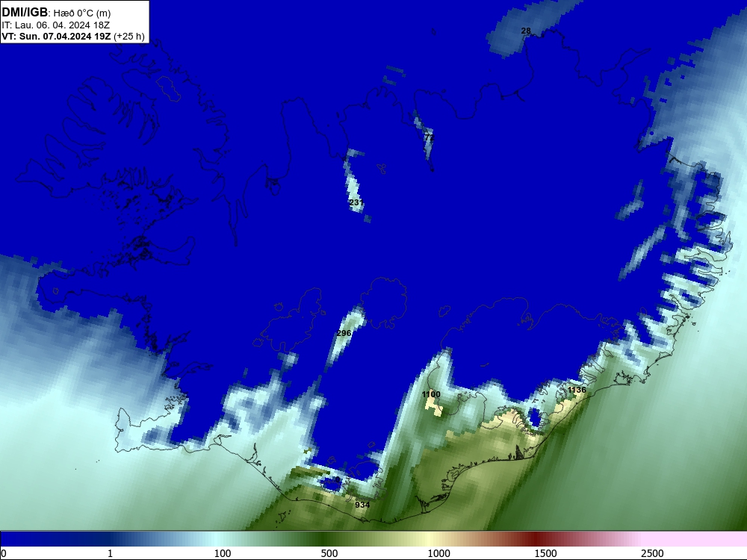
Task: Click the 296 value label on the map
Action: coord(344,333)
